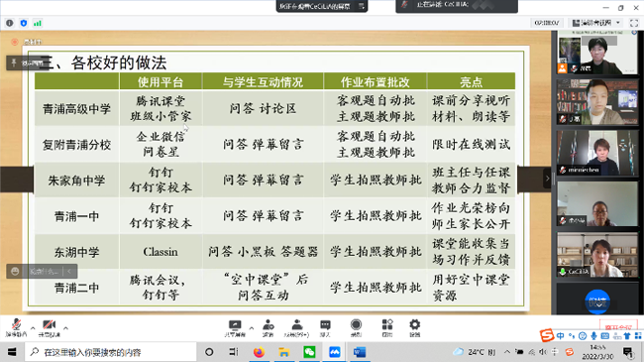Click Sogou toolbar microphone icon
This screenshot has width=644, height=362.
(x=593, y=335)
